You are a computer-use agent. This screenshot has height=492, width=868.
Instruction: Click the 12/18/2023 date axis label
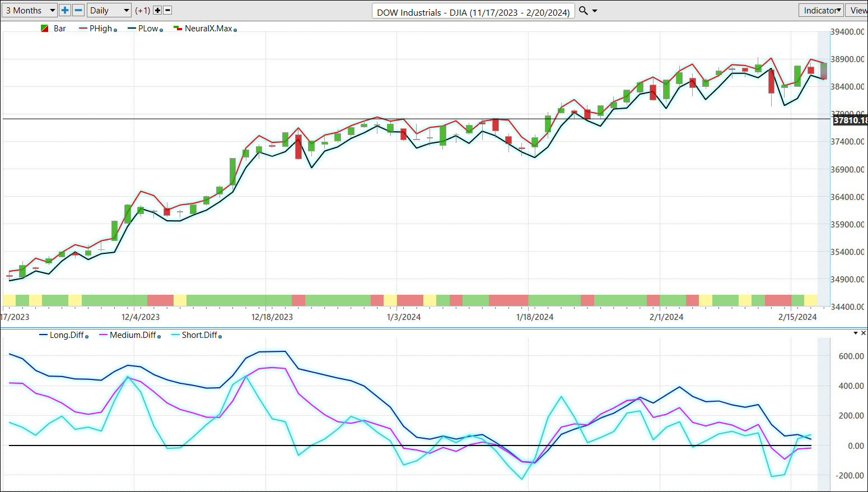[272, 317]
